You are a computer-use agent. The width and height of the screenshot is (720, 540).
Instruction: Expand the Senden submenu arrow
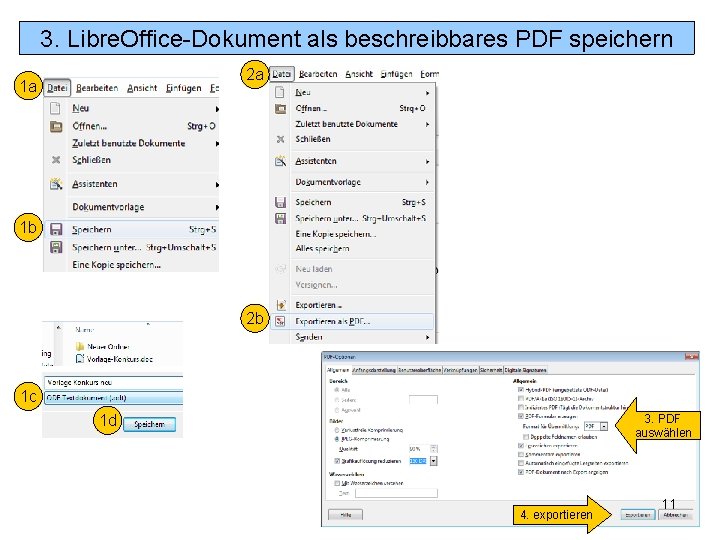tap(428, 338)
